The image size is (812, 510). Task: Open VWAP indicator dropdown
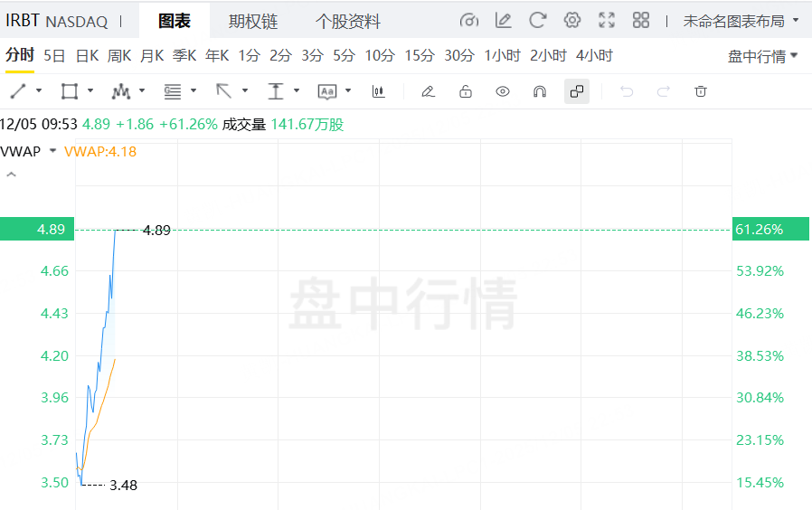[x=52, y=151]
